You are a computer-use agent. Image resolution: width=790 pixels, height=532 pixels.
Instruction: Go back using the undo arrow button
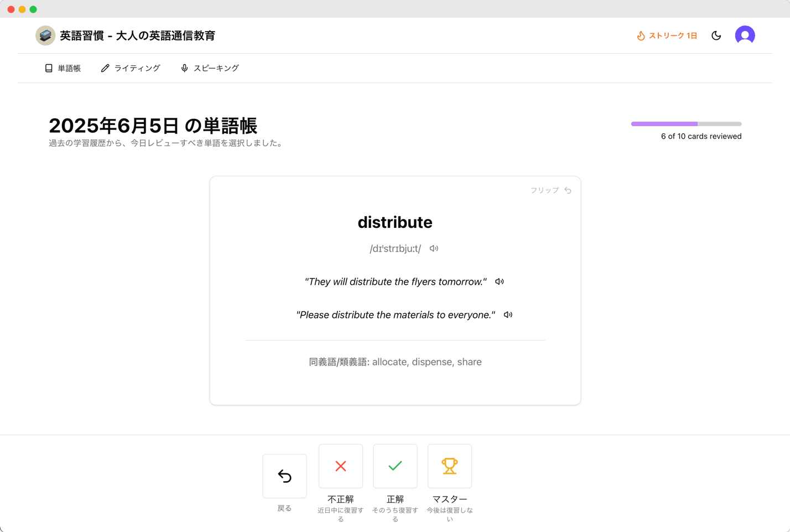click(x=284, y=476)
